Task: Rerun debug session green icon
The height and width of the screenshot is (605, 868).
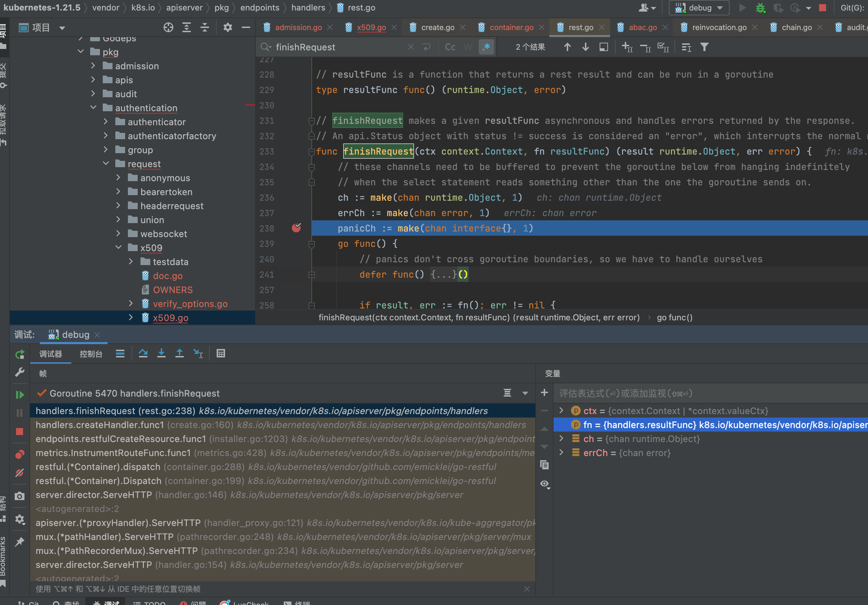Action: pos(20,354)
